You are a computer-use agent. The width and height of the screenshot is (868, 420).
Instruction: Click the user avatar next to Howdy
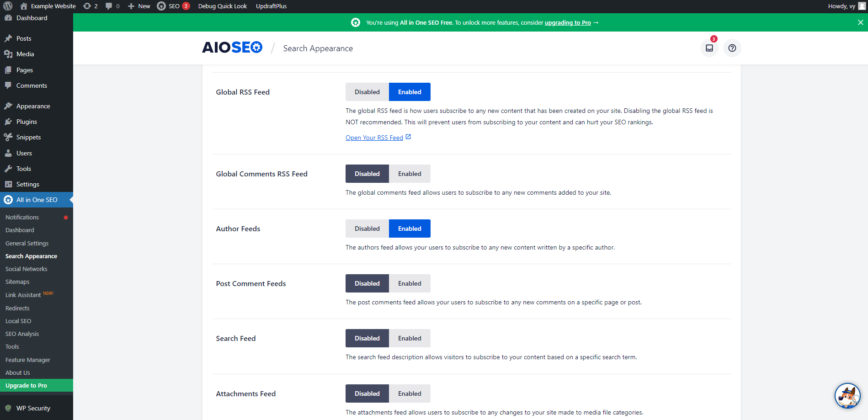(x=862, y=6)
